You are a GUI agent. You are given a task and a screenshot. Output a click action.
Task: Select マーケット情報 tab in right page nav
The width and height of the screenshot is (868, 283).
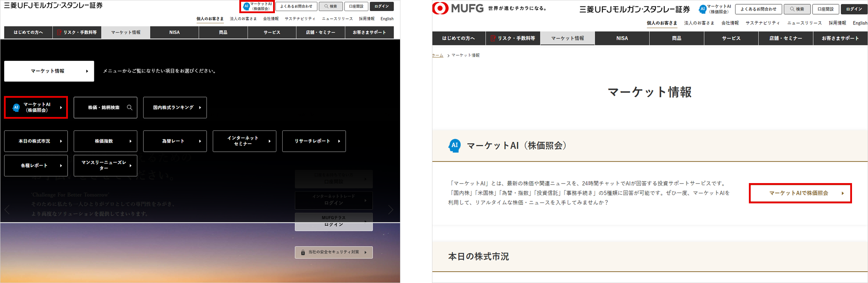[x=568, y=38]
